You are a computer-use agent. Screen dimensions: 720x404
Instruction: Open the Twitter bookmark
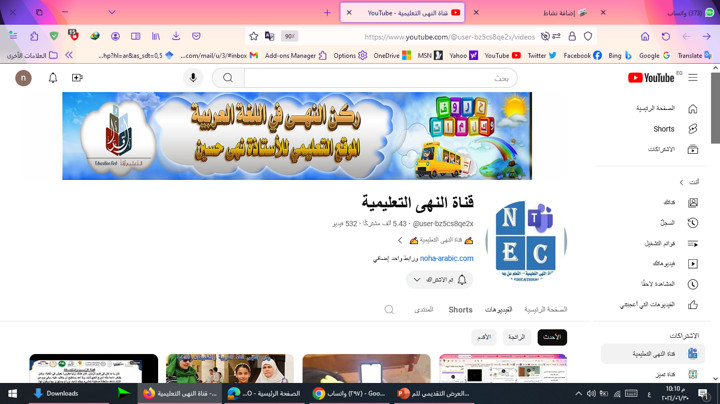(541, 56)
